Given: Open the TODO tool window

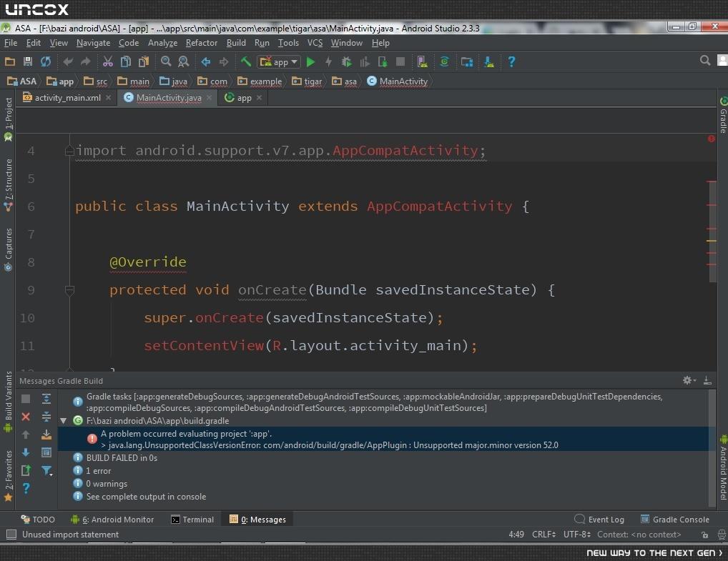Looking at the screenshot, I should click(38, 520).
